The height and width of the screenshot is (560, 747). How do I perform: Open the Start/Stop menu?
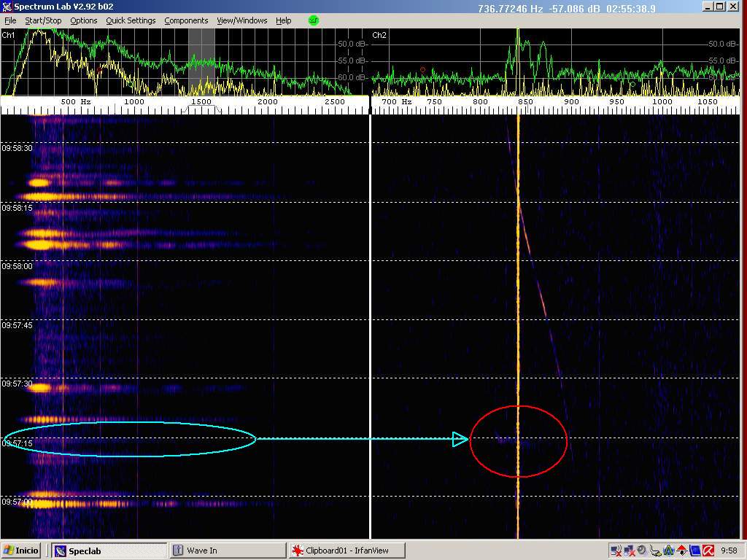[x=43, y=20]
